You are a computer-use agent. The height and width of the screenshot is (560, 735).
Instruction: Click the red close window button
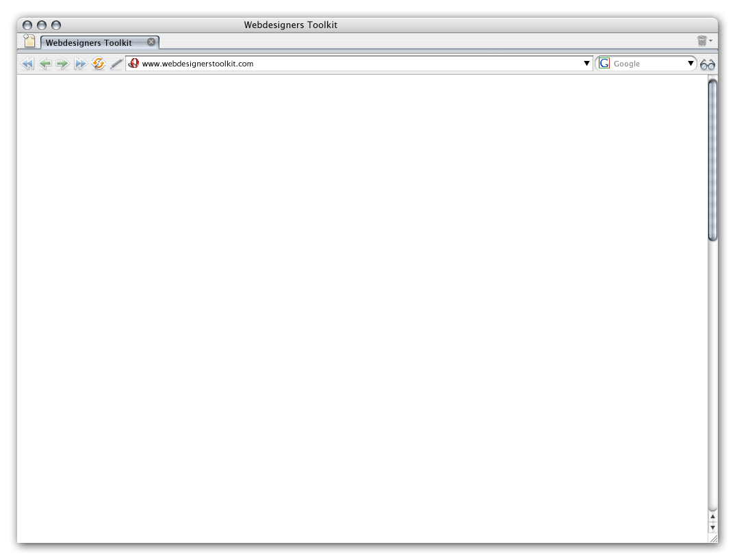pos(27,25)
